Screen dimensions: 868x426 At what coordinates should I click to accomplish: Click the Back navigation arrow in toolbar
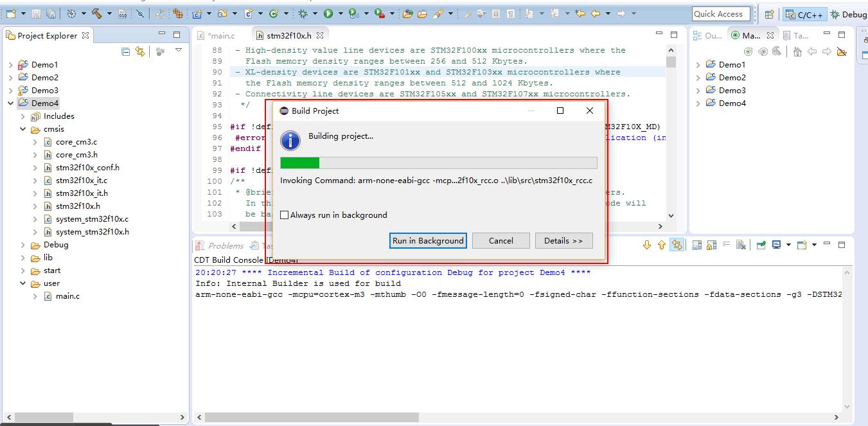coord(596,13)
